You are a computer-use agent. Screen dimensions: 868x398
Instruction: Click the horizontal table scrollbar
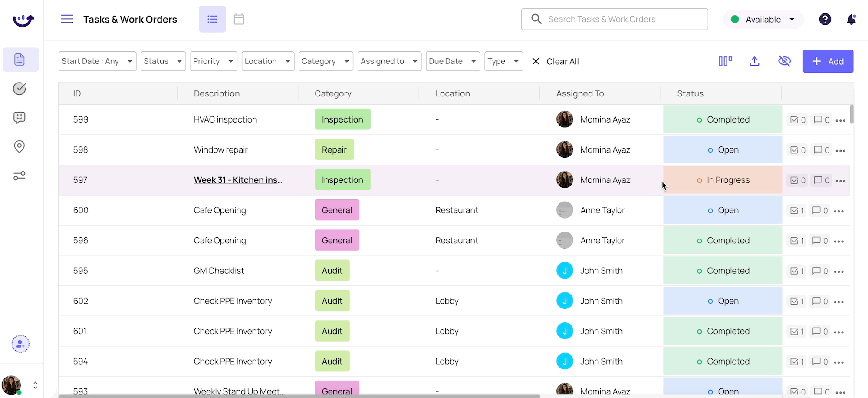pyautogui.click(x=299, y=396)
